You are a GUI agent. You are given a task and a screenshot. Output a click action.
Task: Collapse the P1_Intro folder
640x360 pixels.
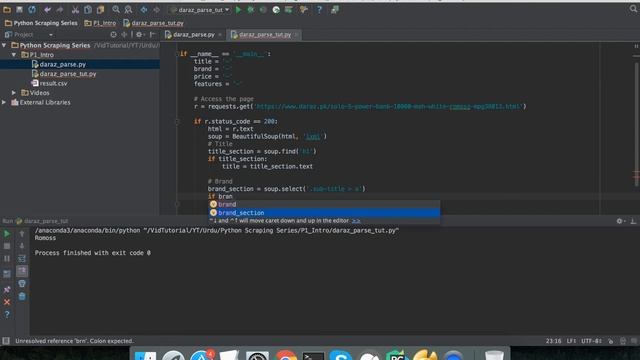point(14,55)
